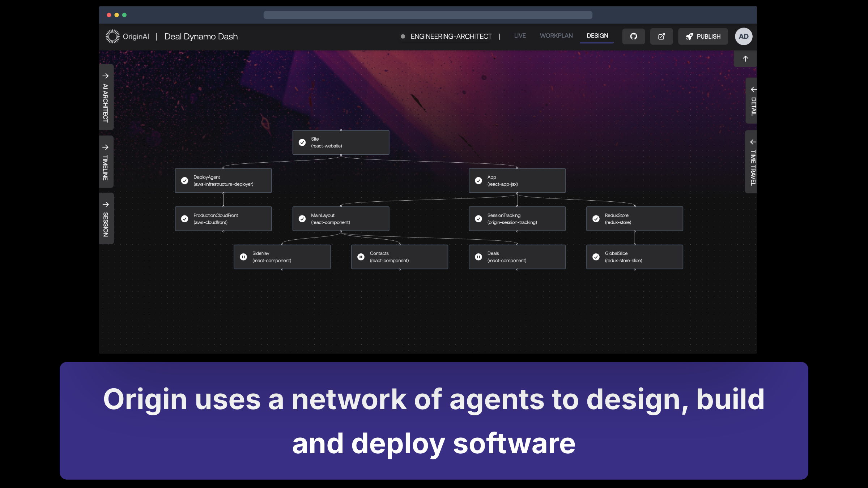The image size is (868, 488).
Task: Click the red close window dot
Action: click(x=109, y=15)
